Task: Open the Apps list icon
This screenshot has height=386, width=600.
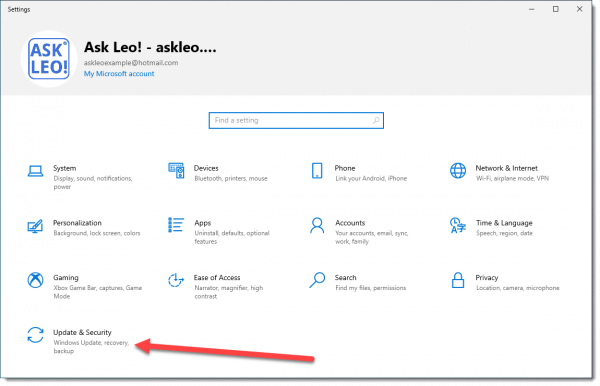Action: point(176,225)
